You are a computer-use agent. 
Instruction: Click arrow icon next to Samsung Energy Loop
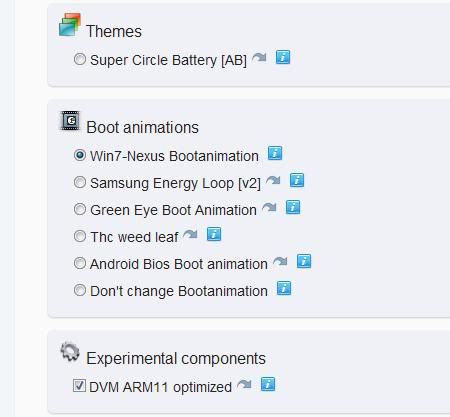tap(273, 180)
